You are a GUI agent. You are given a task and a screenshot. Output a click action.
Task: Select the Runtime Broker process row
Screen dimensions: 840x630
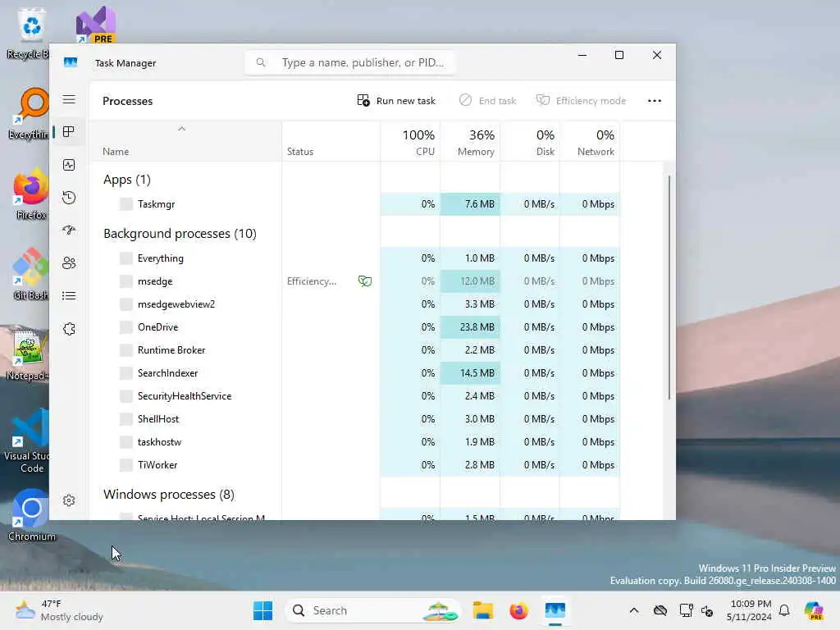354,349
